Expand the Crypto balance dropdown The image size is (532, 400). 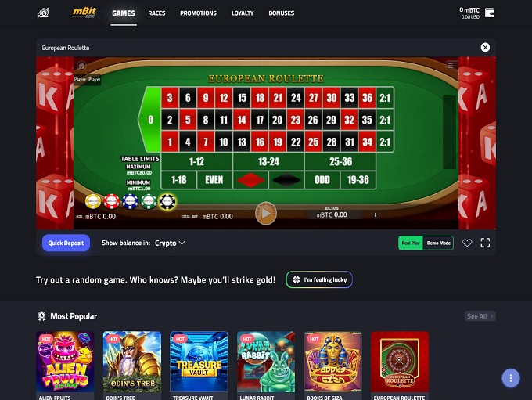(170, 243)
